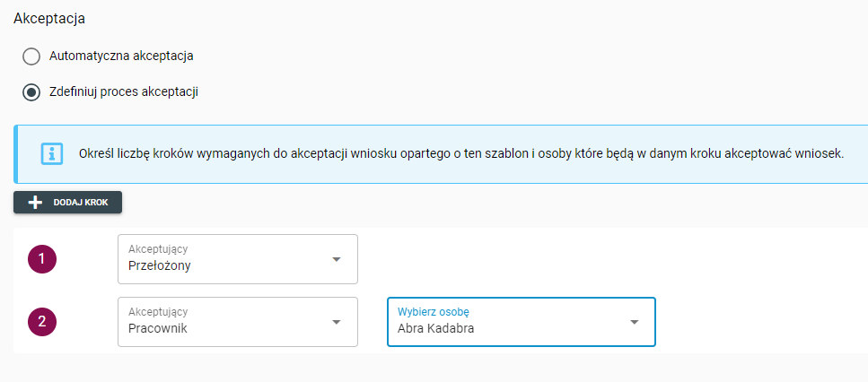This screenshot has width=868, height=382.
Task: Select the Zdefiniuj proces akceptacji radio button
Action: point(31,91)
